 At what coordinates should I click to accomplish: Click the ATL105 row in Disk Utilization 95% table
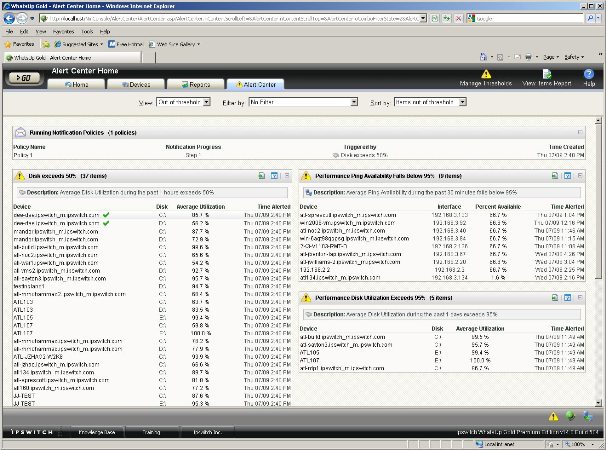442,353
